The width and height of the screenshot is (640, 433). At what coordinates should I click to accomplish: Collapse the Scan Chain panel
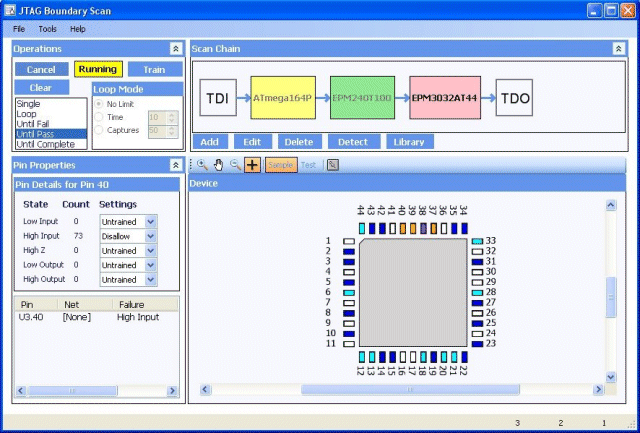(x=620, y=48)
